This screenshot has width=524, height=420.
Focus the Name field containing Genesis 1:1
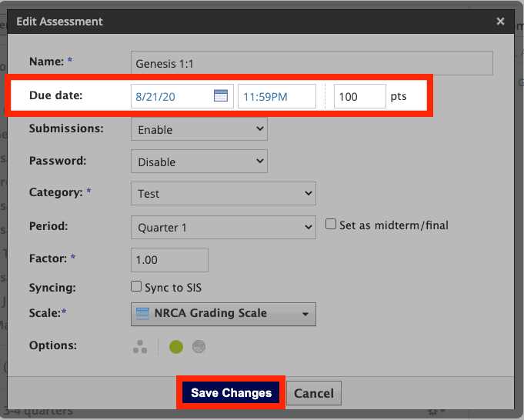312,63
